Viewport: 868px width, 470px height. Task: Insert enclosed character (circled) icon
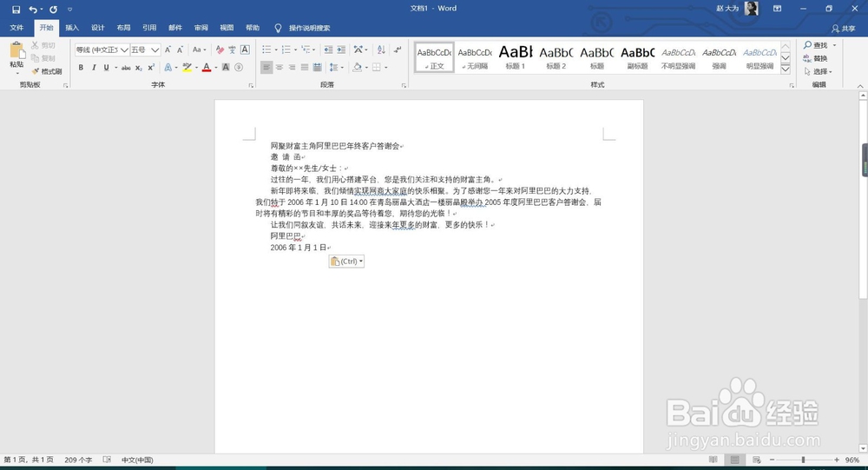coord(239,68)
